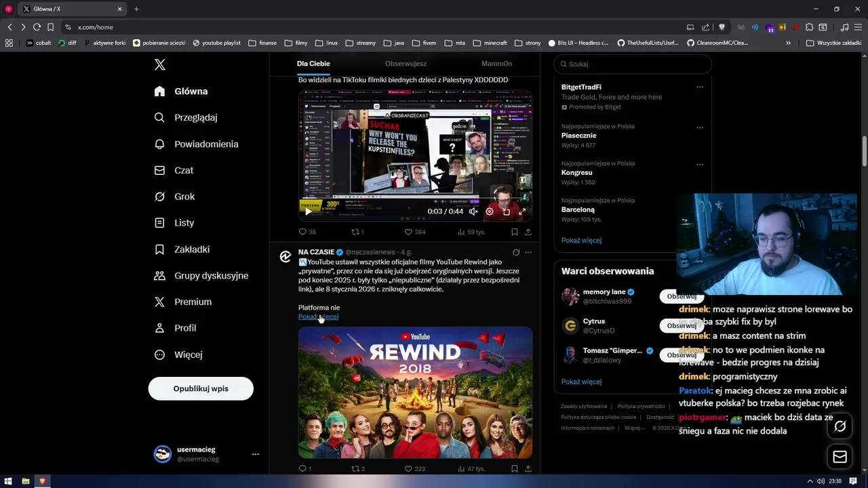Viewport: 868px width, 488px height.
Task: Open Główna in the sidebar
Action: point(181,91)
